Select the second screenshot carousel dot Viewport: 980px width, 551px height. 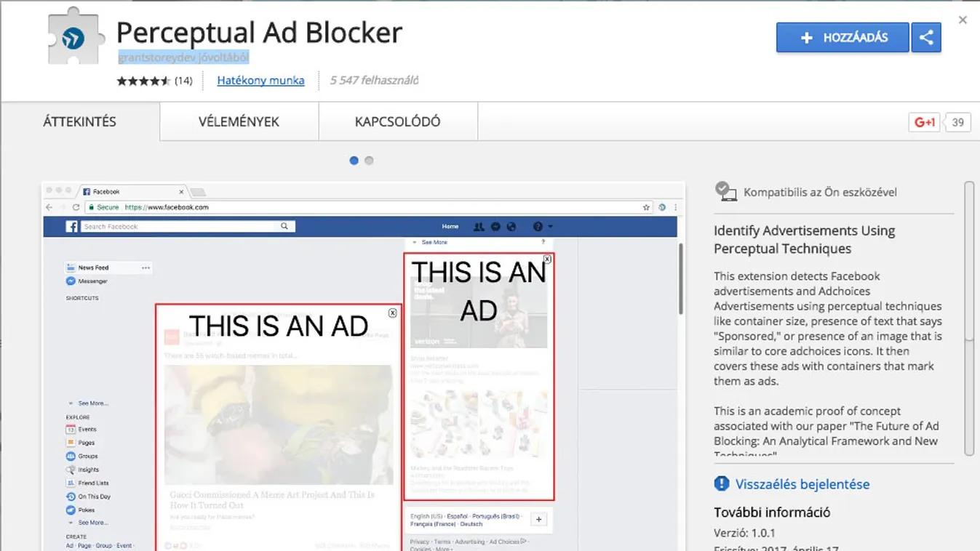click(369, 161)
